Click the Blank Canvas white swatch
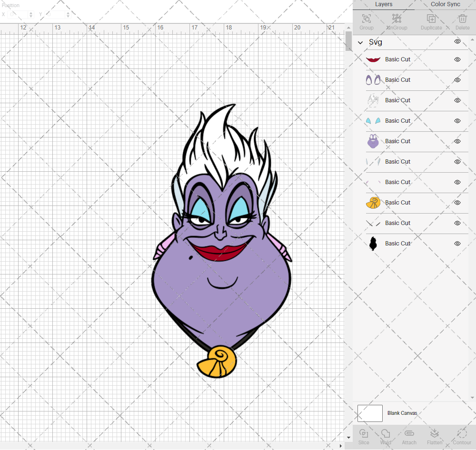 click(x=370, y=413)
